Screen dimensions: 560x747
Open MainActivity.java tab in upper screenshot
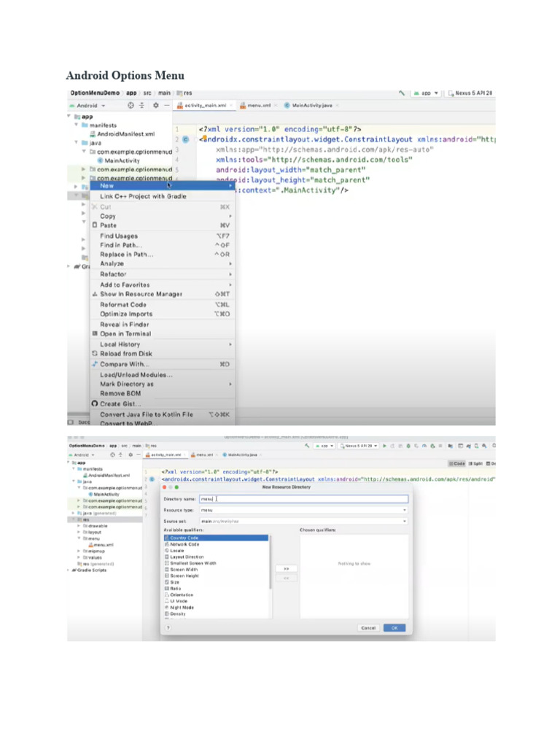[311, 105]
